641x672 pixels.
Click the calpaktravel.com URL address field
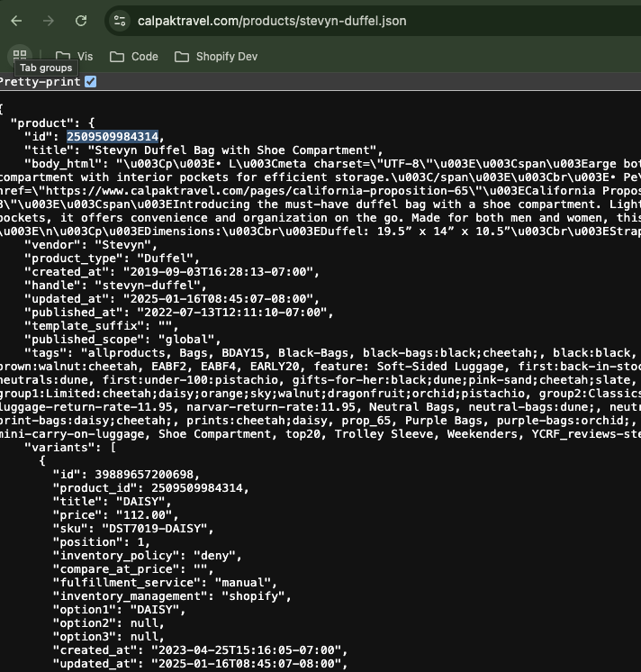pyautogui.click(x=270, y=21)
